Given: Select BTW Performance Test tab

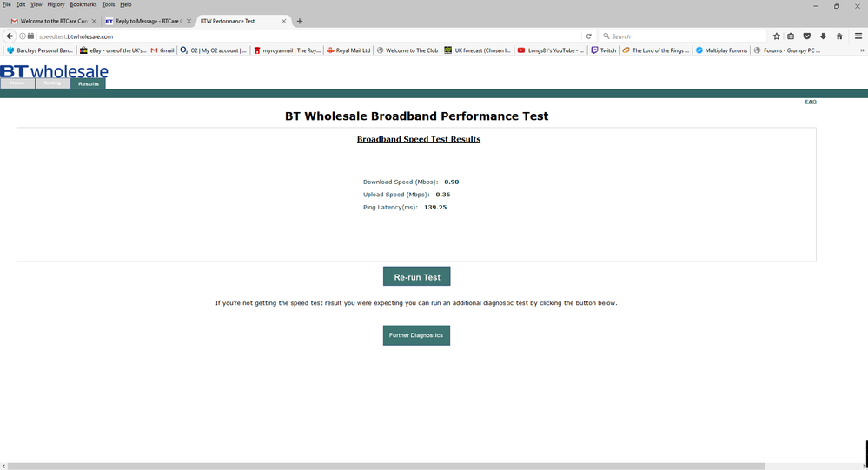Looking at the screenshot, I should (x=243, y=21).
